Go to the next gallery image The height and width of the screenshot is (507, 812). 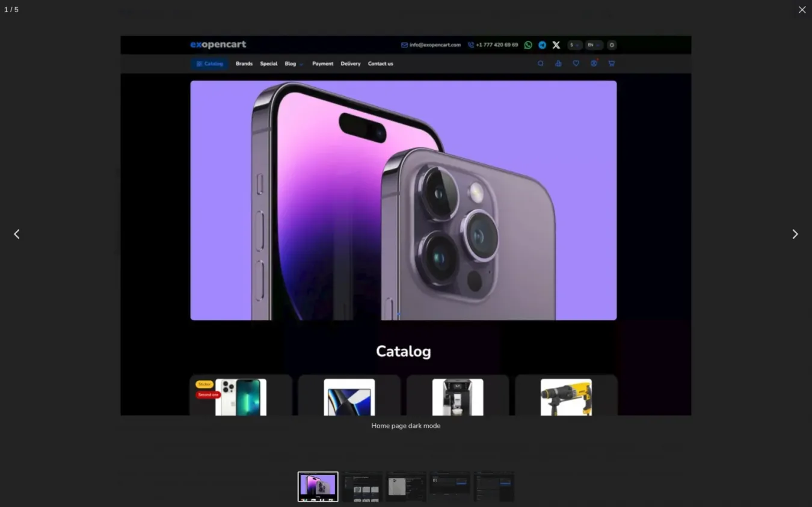[x=795, y=234]
